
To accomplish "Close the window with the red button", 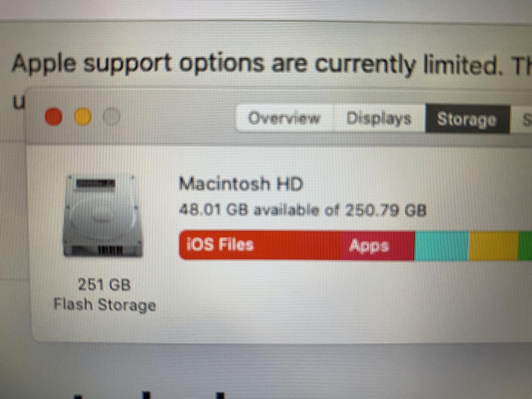I will (x=53, y=117).
